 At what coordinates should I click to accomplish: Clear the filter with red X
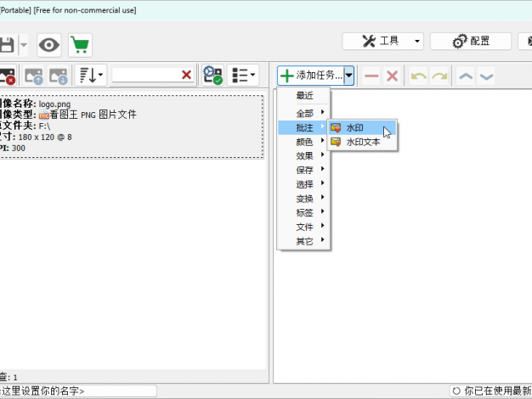point(187,75)
